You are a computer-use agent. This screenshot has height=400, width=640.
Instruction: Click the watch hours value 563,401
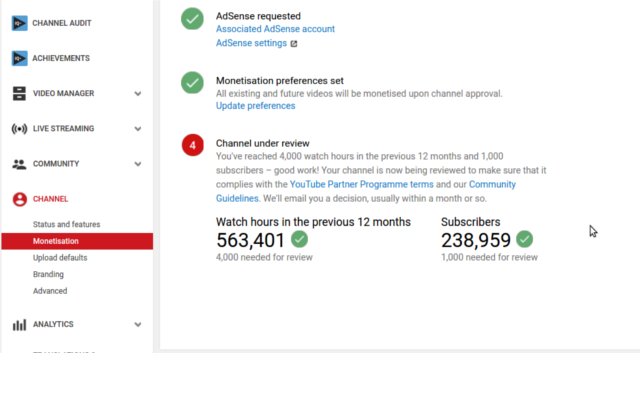[250, 240]
